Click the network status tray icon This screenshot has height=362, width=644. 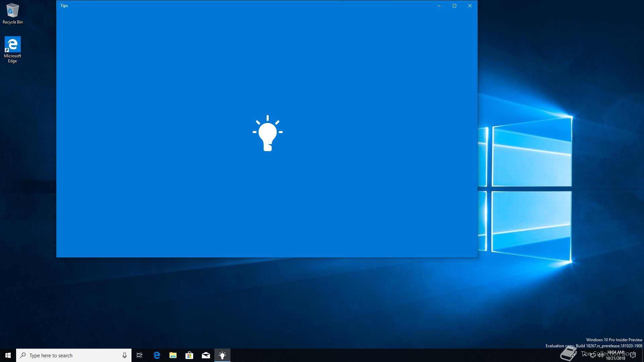click(593, 355)
